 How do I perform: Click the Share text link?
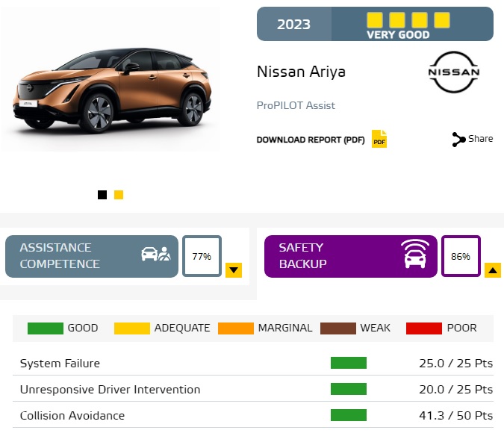(481, 139)
